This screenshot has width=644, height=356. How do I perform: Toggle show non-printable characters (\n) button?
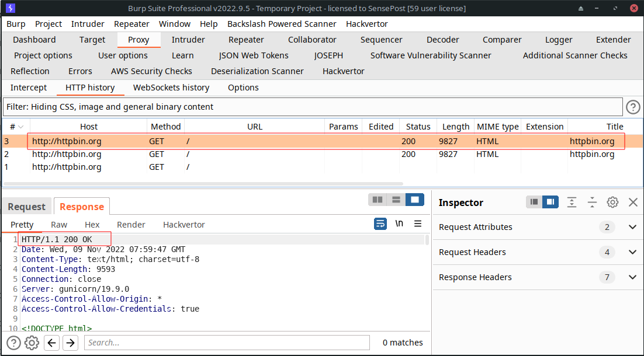point(399,224)
